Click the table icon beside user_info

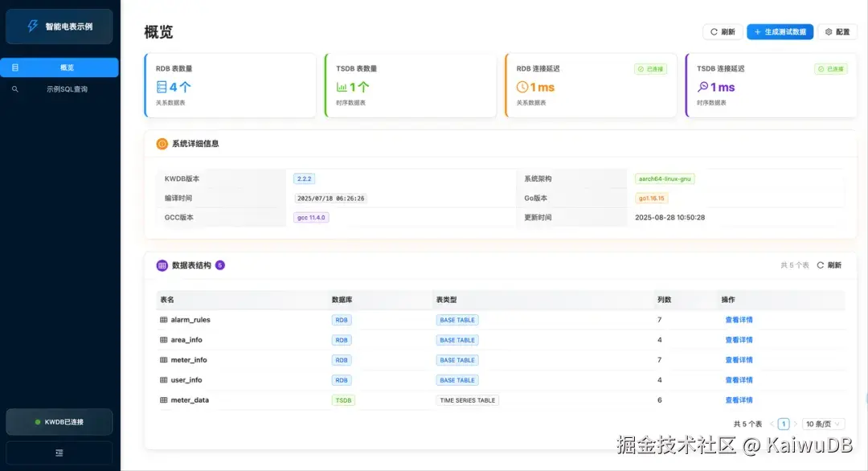pyautogui.click(x=163, y=380)
